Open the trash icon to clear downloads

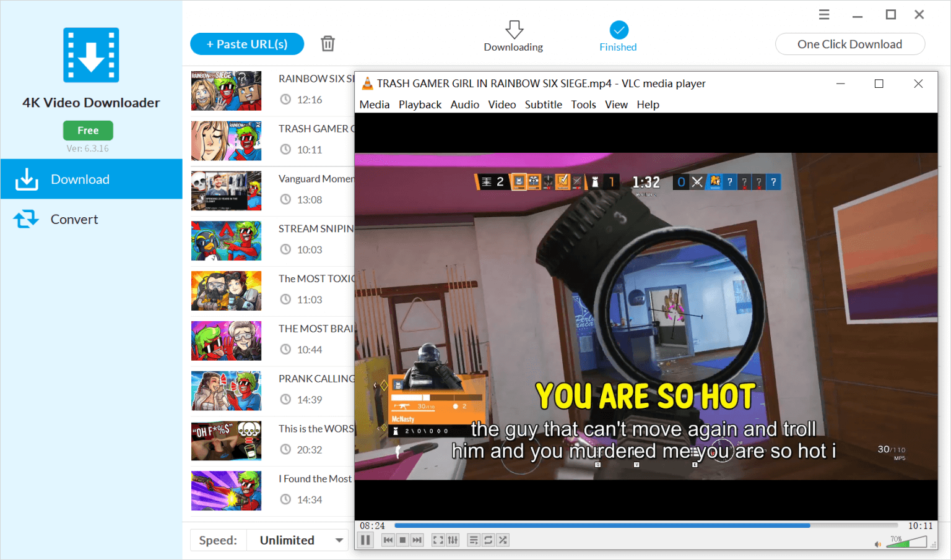pyautogui.click(x=328, y=43)
